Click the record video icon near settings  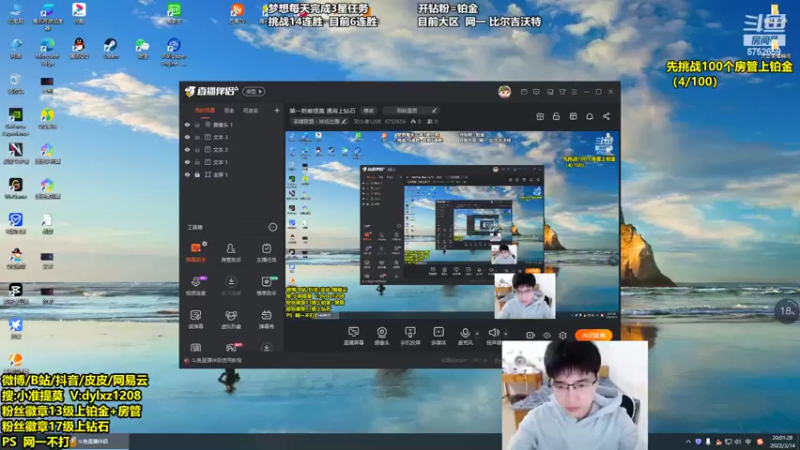[531, 335]
